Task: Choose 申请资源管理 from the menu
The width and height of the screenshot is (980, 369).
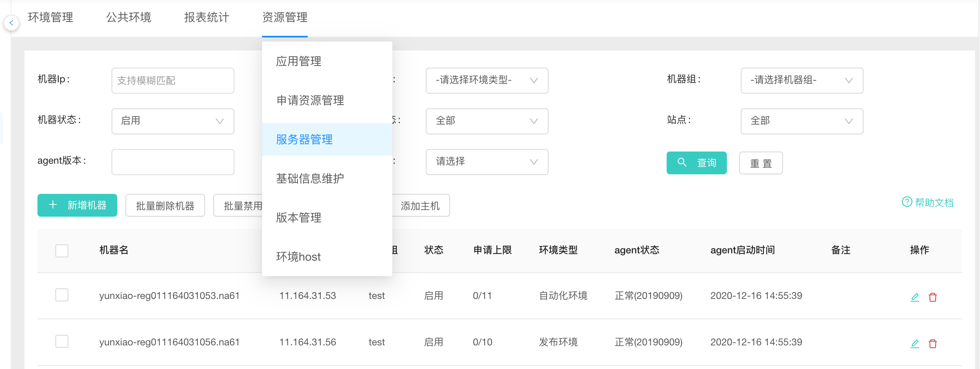Action: [327, 100]
